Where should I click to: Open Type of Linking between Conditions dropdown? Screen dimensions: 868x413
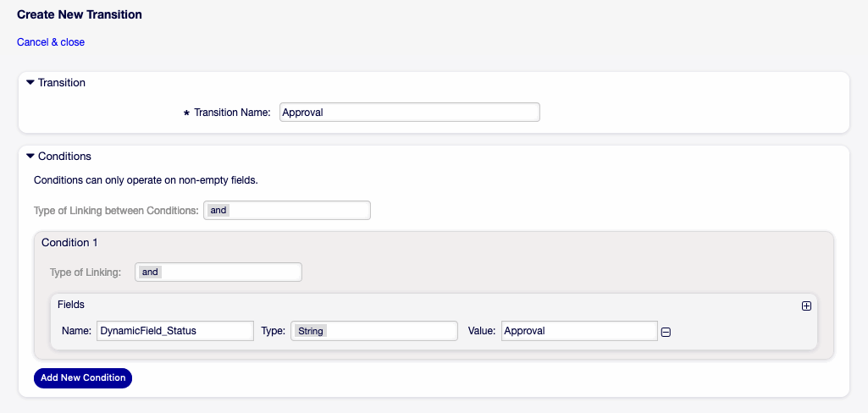pyautogui.click(x=287, y=210)
